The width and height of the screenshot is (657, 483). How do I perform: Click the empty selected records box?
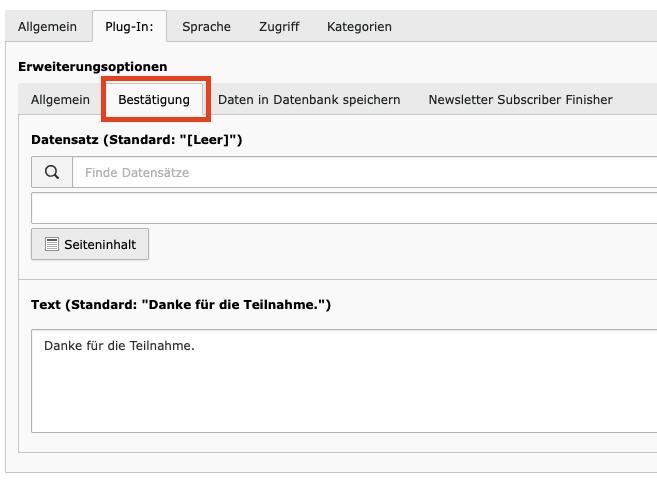(340, 208)
